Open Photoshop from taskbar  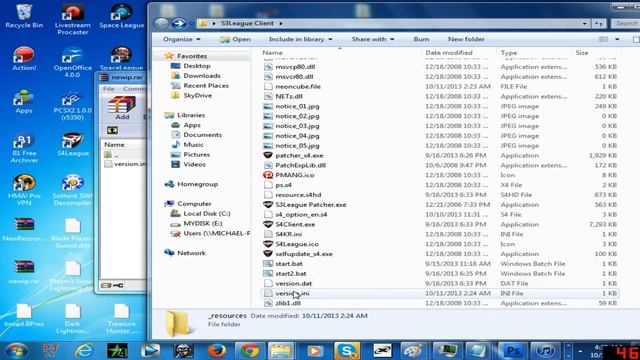coord(513,351)
